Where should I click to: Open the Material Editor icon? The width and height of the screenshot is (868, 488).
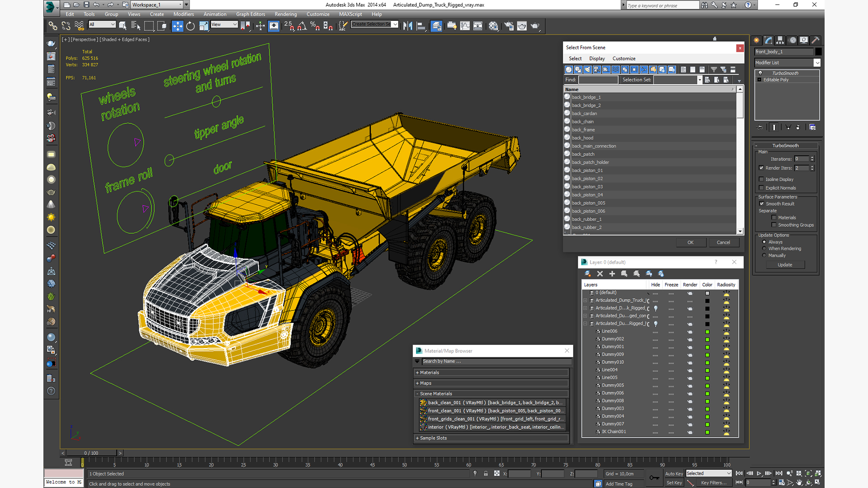click(493, 26)
